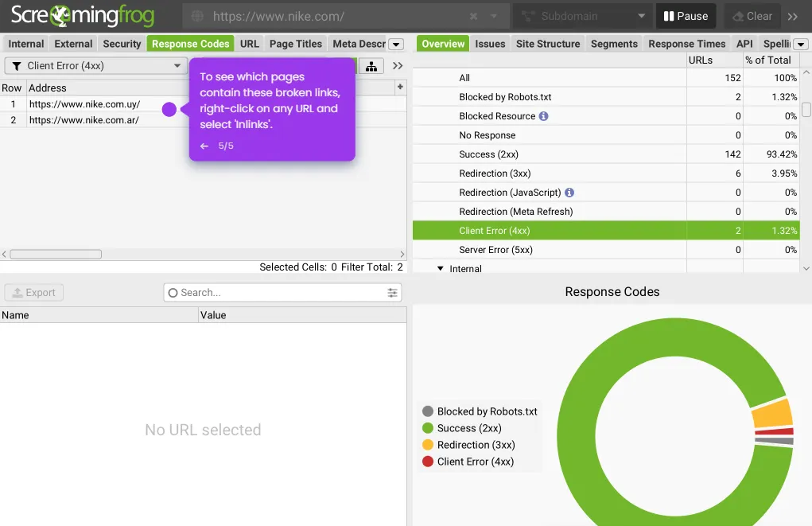
Task: Select the Redirection (3xx) overview row
Action: coord(606,173)
